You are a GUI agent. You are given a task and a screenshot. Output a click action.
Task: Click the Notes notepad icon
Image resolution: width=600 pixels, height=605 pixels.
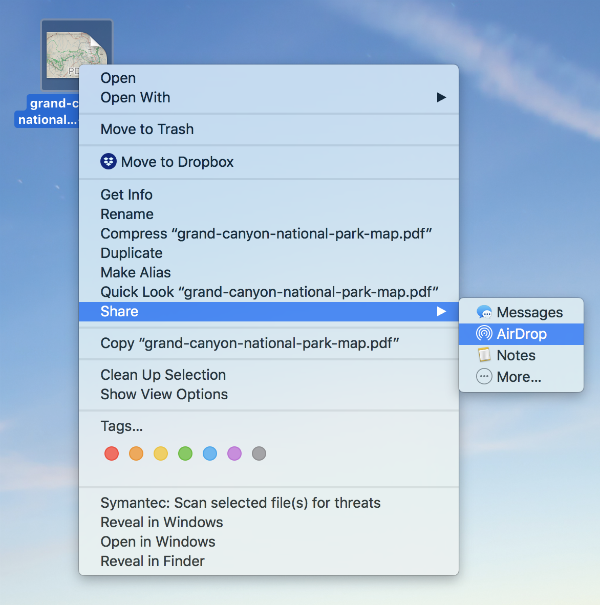(x=484, y=355)
